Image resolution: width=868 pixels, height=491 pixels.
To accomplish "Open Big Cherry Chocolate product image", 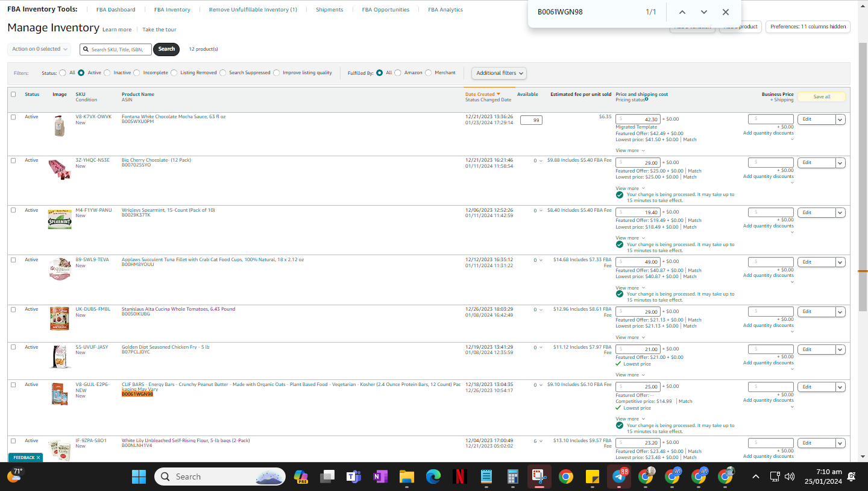I will (x=60, y=169).
